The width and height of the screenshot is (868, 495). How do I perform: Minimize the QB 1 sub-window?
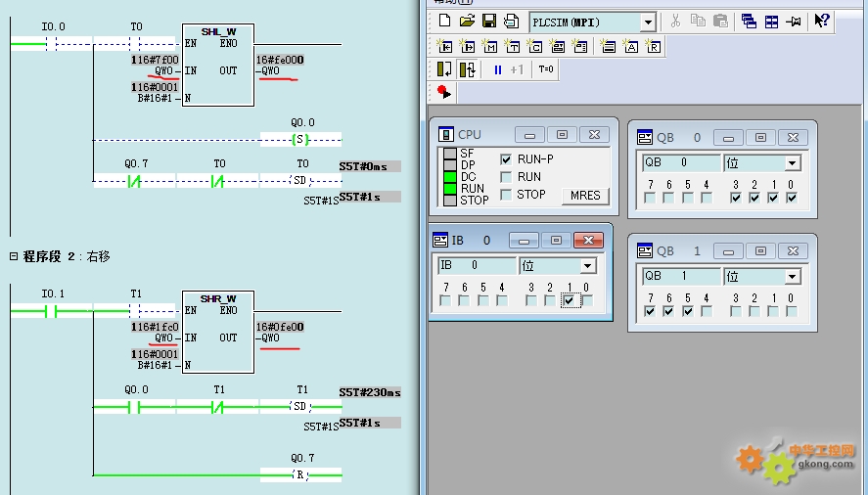[728, 251]
